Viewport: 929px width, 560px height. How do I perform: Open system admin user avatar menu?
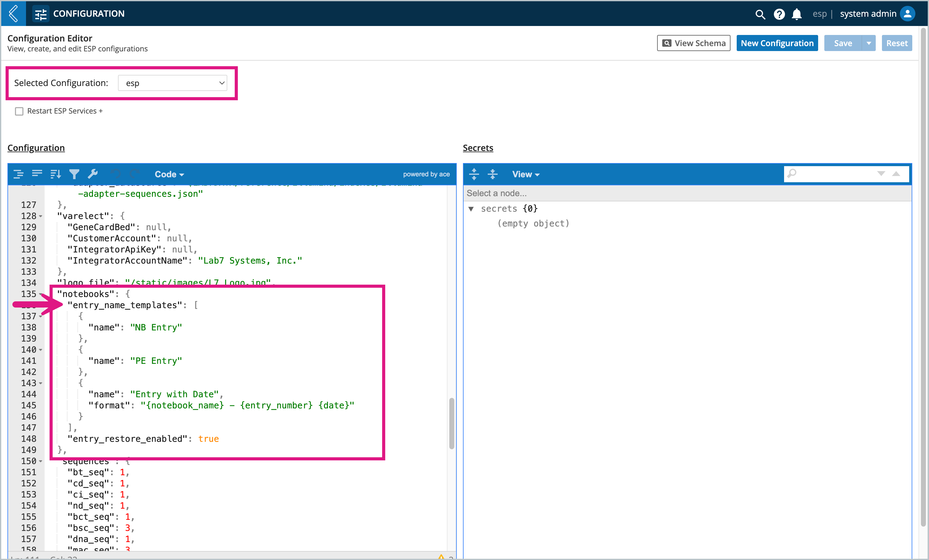pos(908,14)
